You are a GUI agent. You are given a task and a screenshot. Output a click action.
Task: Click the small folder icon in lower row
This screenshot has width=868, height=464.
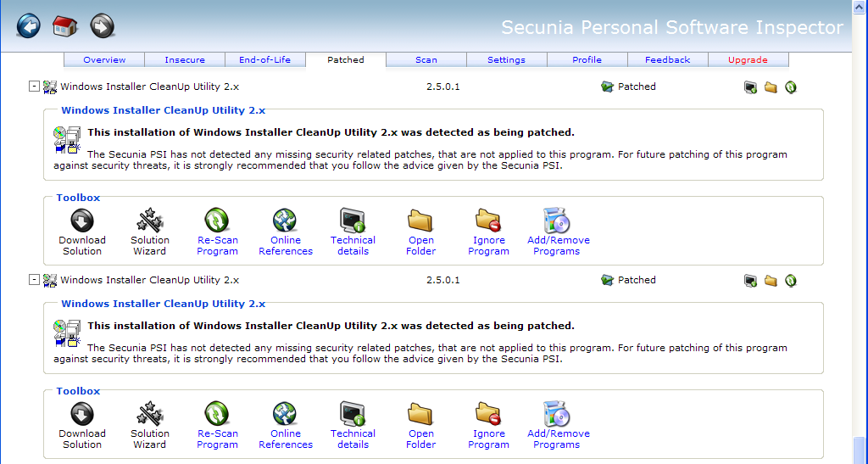(771, 281)
